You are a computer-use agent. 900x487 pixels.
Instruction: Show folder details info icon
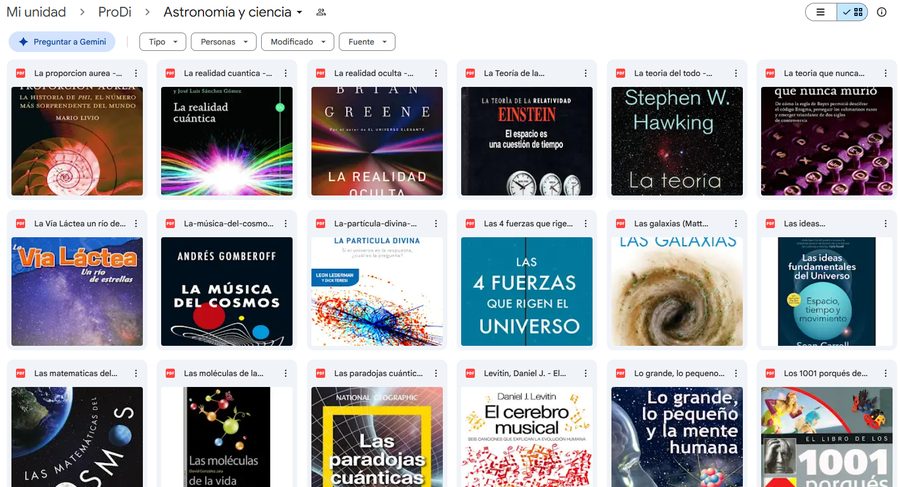882,12
